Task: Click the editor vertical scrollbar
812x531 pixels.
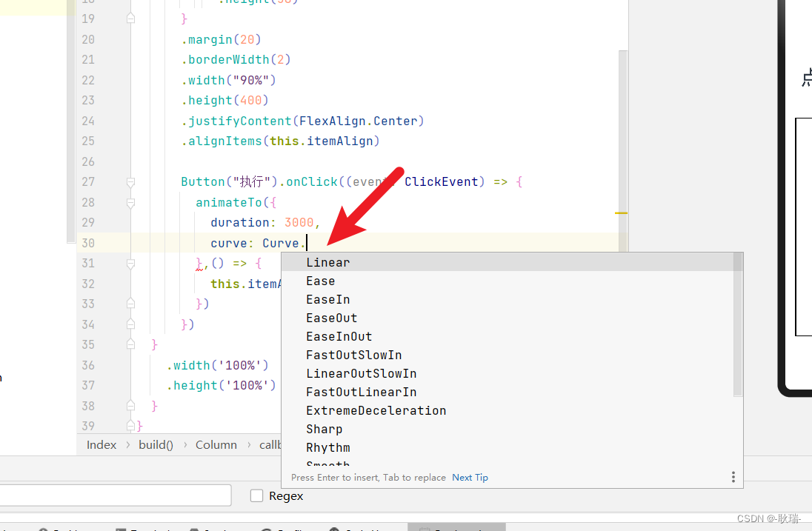Action: [623, 150]
